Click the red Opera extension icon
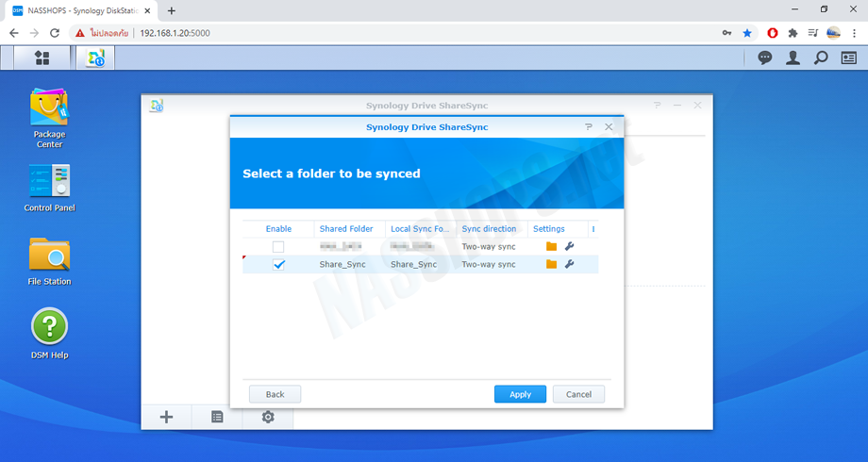This screenshot has height=462, width=868. pyautogui.click(x=773, y=33)
